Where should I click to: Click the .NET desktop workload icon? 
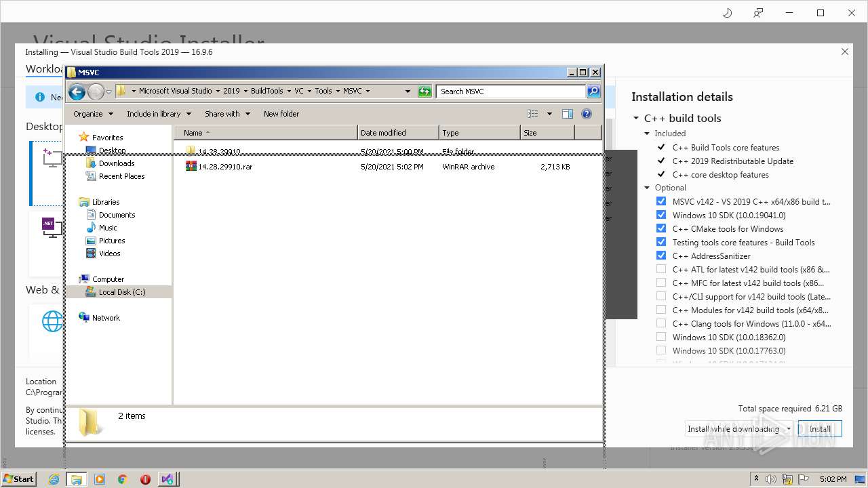tap(52, 227)
